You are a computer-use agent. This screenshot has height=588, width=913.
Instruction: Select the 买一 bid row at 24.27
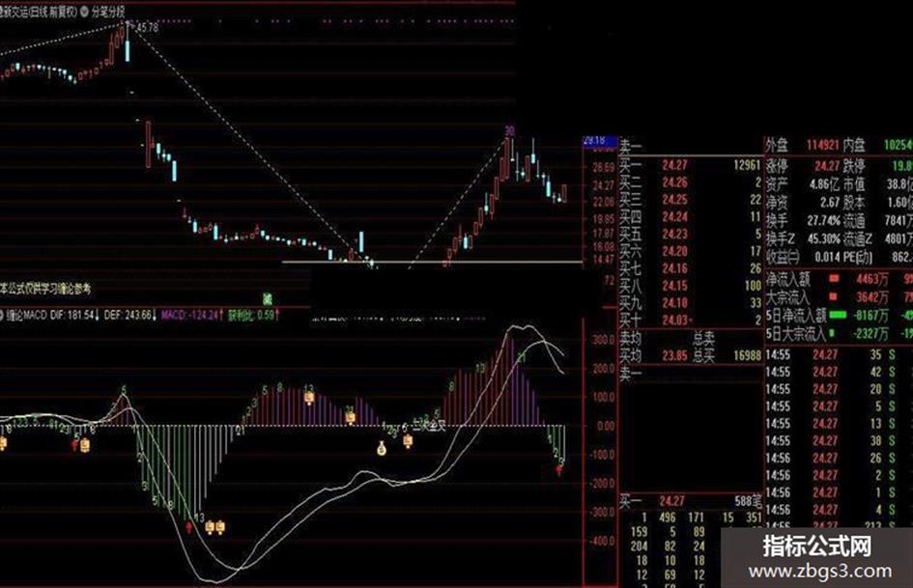(690, 165)
